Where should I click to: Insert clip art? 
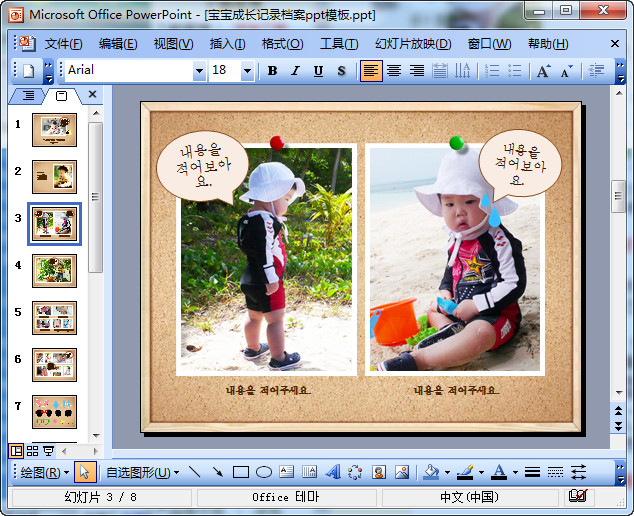[378, 472]
